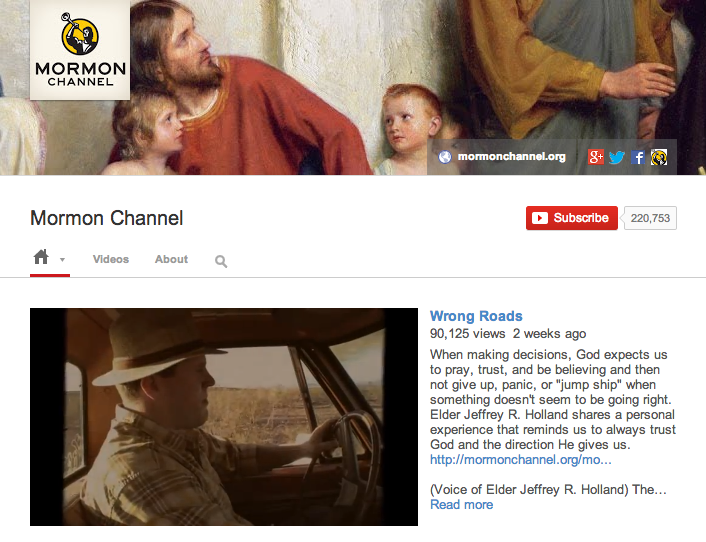Image resolution: width=706 pixels, height=542 pixels.
Task: Expand the dropdown arrow next to Home
Action: pyautogui.click(x=62, y=260)
